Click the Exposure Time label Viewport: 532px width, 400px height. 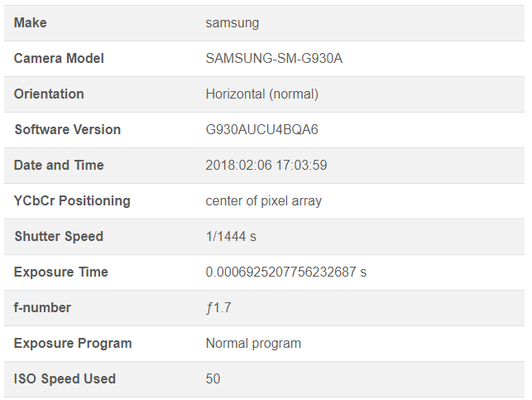pos(61,272)
